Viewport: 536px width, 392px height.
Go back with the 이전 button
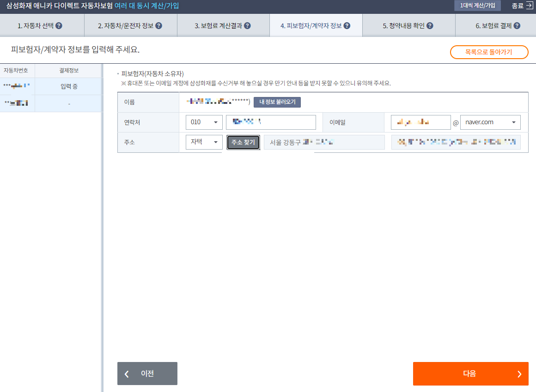click(x=147, y=374)
